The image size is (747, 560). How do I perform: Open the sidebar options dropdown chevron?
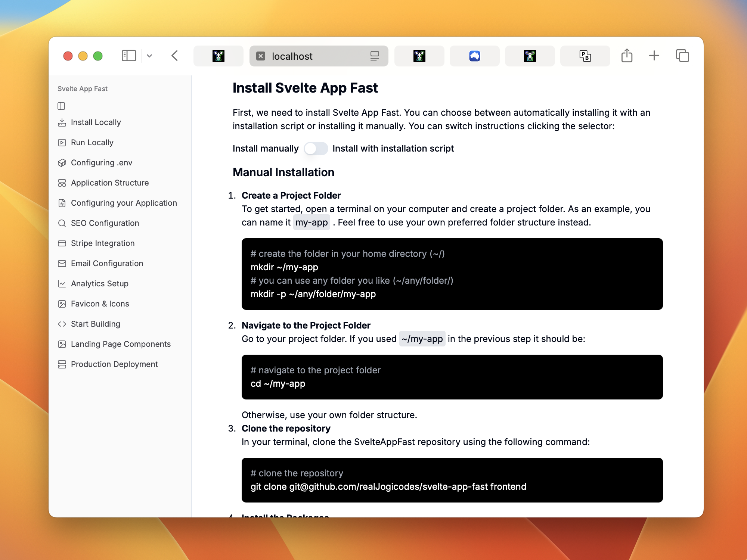(149, 56)
